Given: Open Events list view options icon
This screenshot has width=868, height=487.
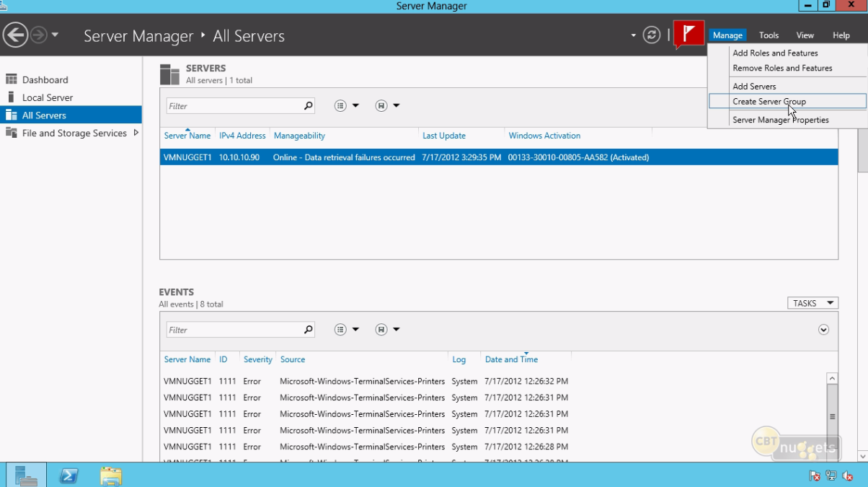Looking at the screenshot, I should [341, 330].
